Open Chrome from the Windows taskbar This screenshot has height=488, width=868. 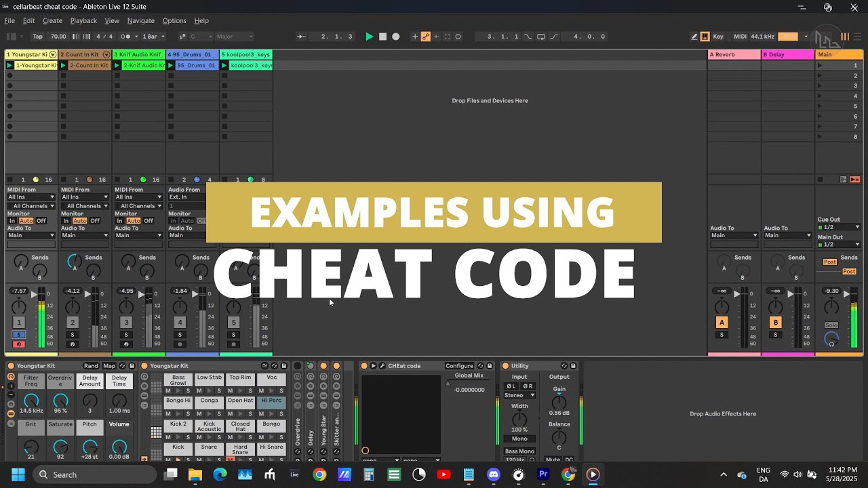(x=319, y=474)
